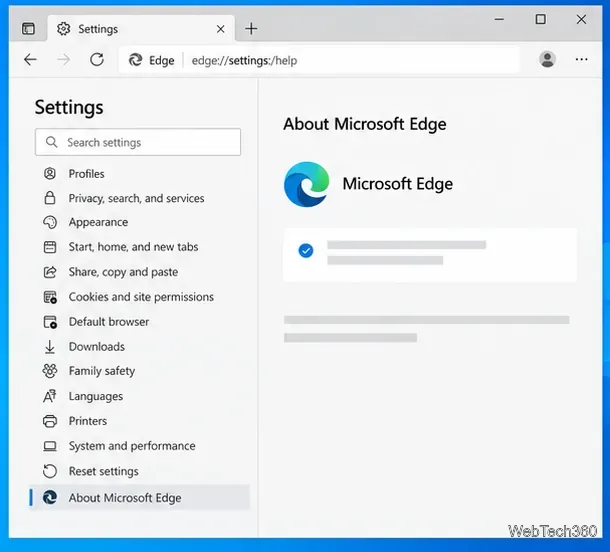Click the Languages icon
This screenshot has width=610, height=552.
point(50,396)
